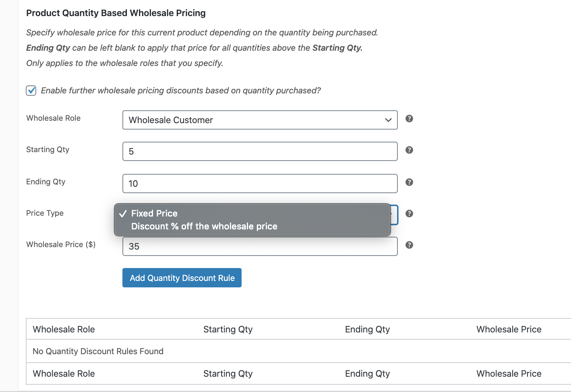Click help icon beside Price Type

point(409,214)
